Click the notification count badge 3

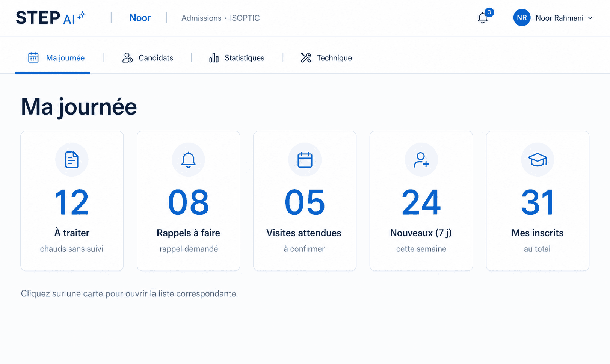[x=489, y=12]
